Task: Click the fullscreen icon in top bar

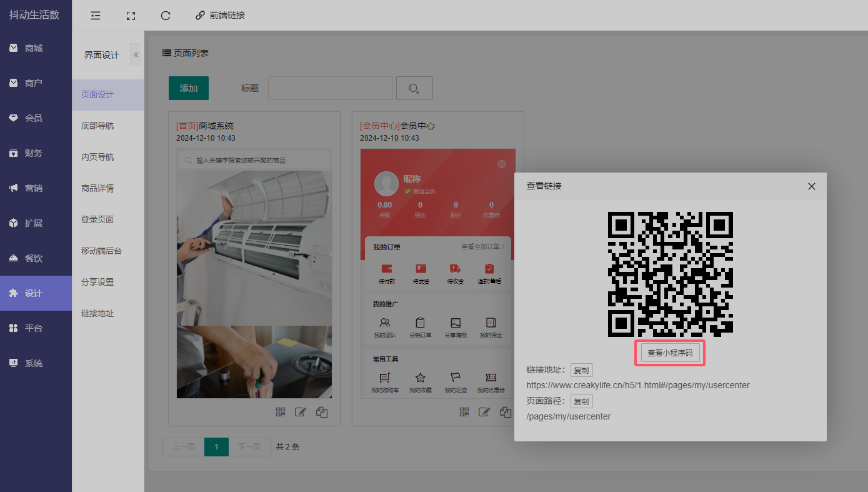Action: tap(131, 16)
